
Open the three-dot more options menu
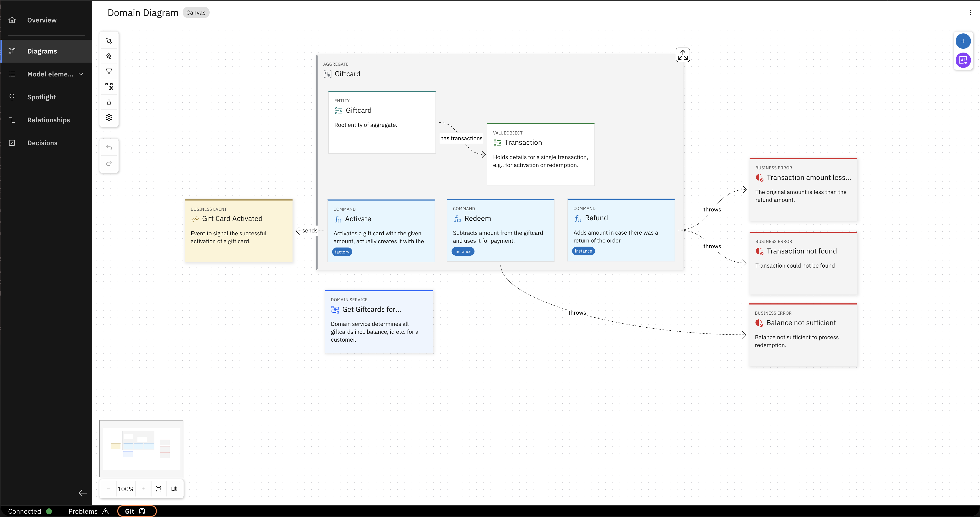pos(970,13)
